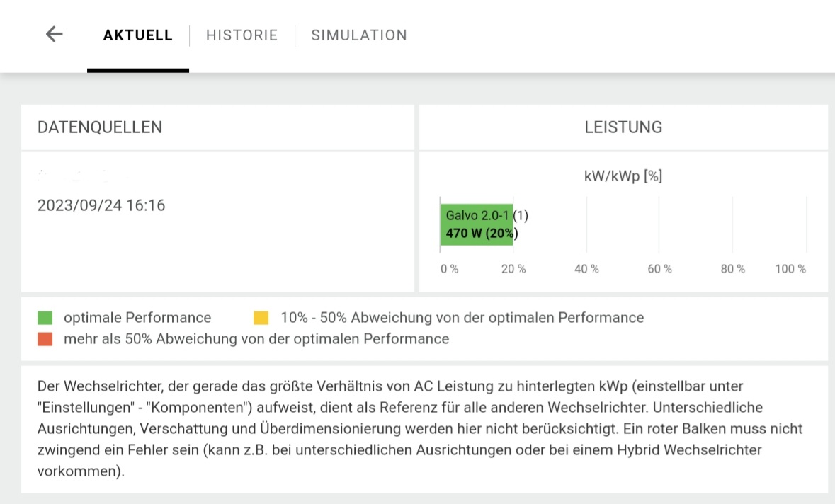Click the green optimale Performance legend swatch
Screen dimensions: 835x504
[x=45, y=318]
